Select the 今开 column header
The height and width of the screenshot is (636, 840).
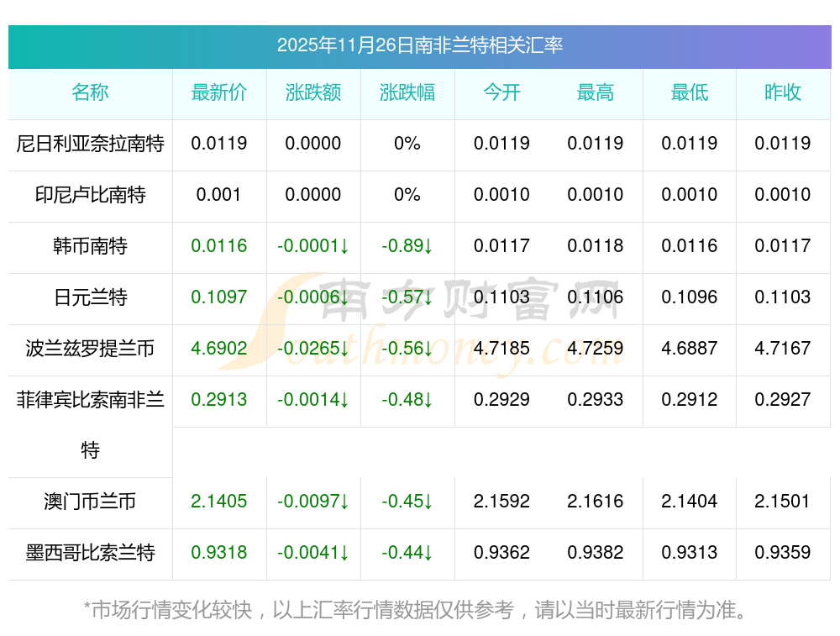tap(501, 92)
